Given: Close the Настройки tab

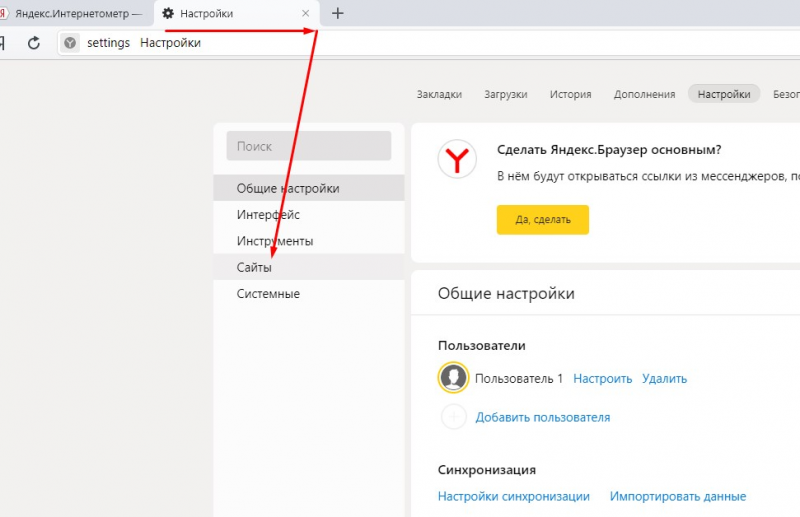Looking at the screenshot, I should [306, 13].
